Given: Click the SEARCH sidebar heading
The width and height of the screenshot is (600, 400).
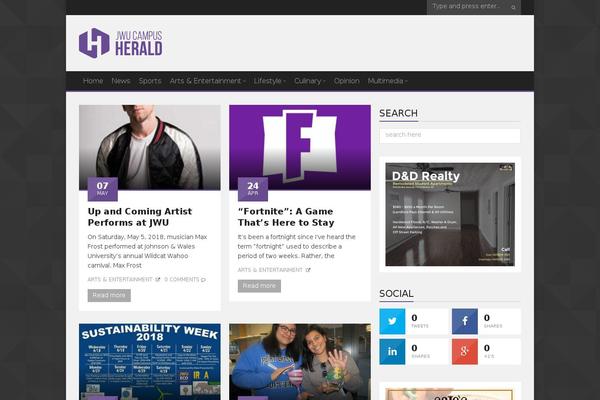Looking at the screenshot, I should pyautogui.click(x=398, y=113).
